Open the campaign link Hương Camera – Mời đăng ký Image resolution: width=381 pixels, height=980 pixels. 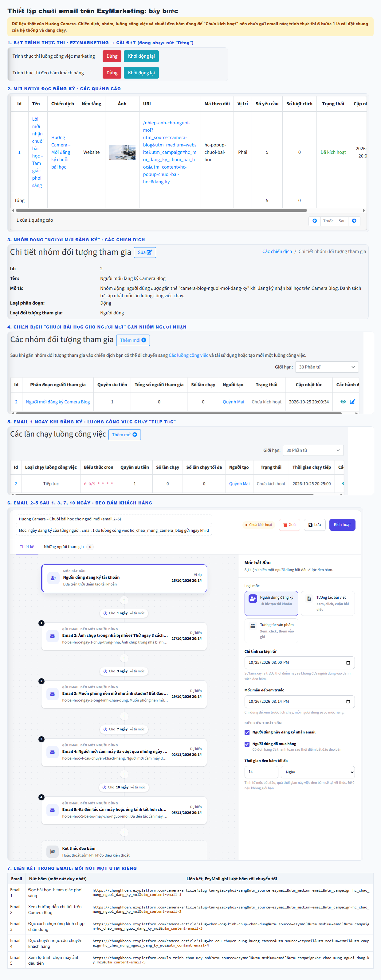tap(61, 152)
